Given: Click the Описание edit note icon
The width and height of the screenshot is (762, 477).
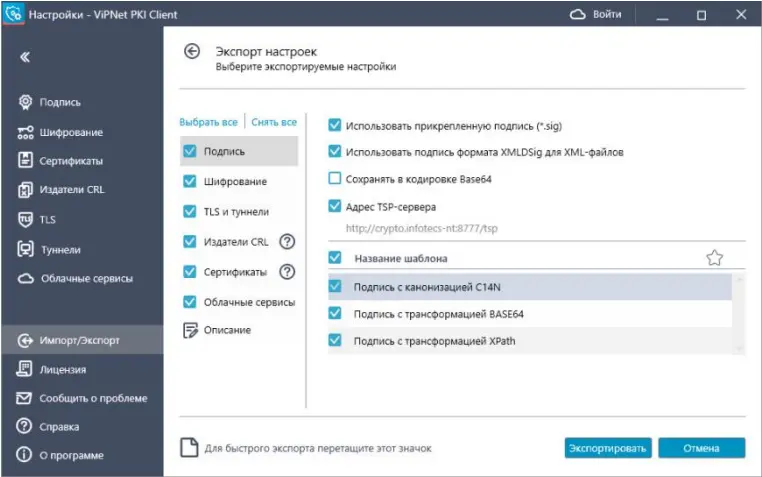Looking at the screenshot, I should (190, 330).
